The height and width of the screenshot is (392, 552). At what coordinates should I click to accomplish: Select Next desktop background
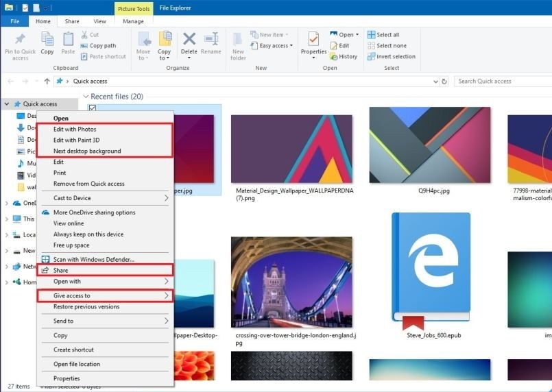[106, 151]
